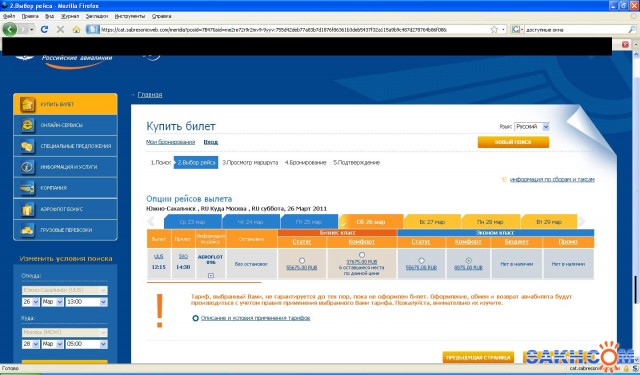640x375 pixels.
Task: Click the Вход login link
Action: coord(211,142)
